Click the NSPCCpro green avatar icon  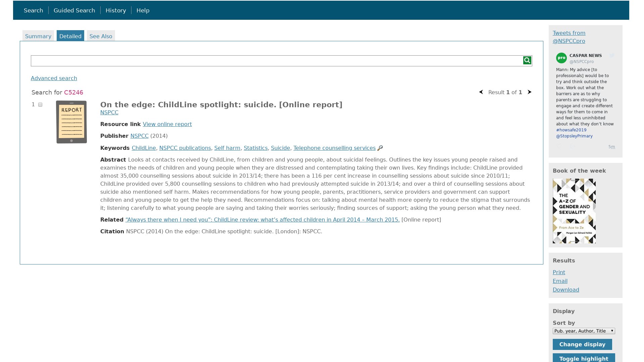point(561,58)
